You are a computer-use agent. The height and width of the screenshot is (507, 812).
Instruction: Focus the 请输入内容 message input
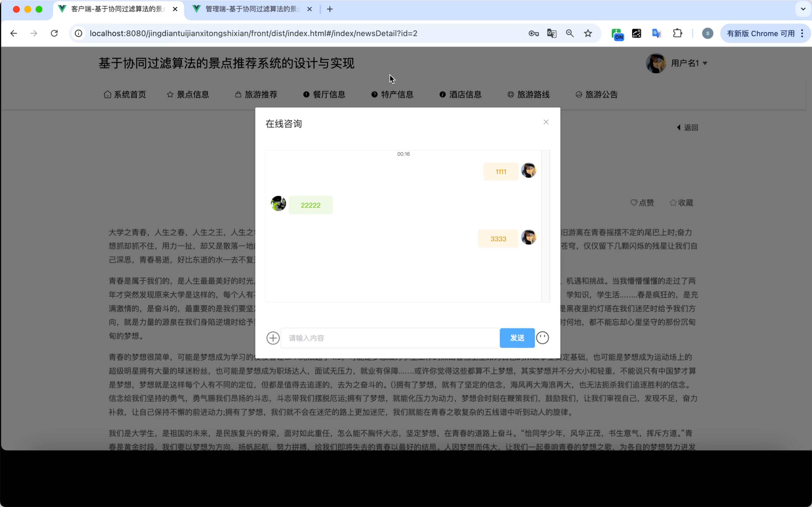(x=390, y=338)
